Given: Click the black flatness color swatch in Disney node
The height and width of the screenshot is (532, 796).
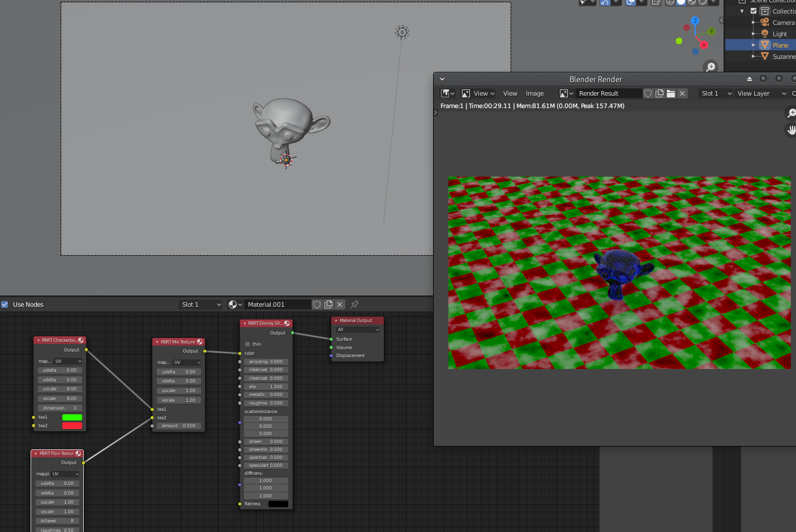Looking at the screenshot, I should pos(278,504).
